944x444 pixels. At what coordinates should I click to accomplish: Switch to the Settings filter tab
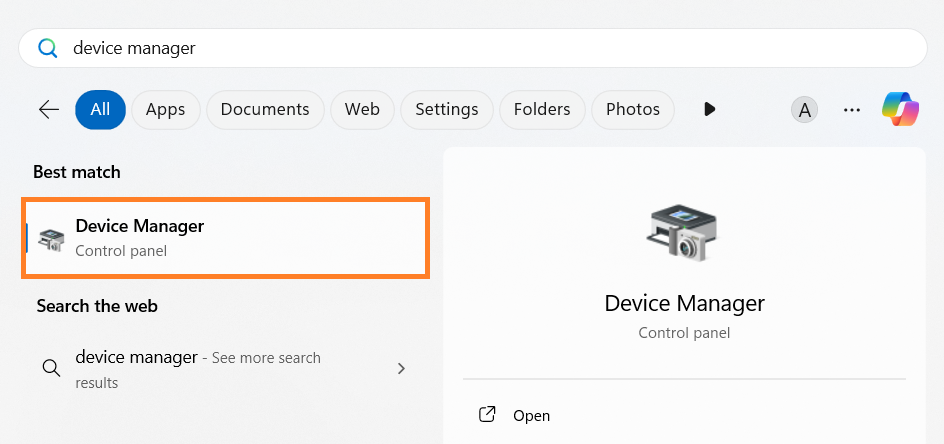pyautogui.click(x=447, y=109)
